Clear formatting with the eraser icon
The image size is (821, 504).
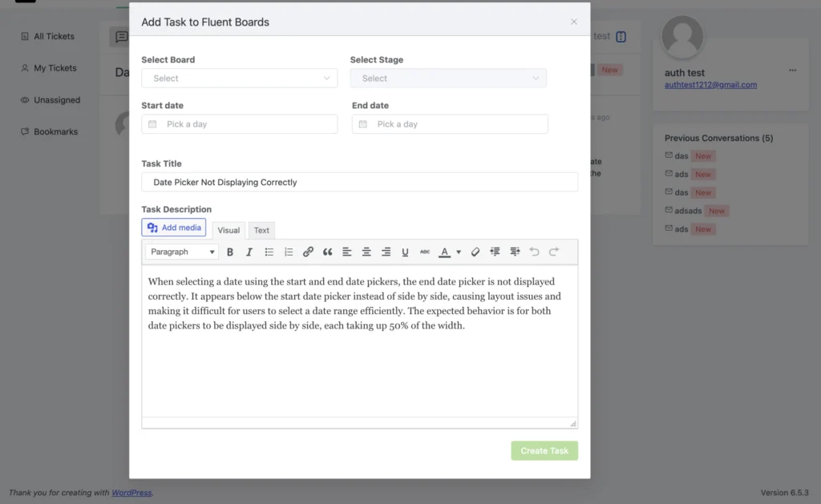pos(475,252)
